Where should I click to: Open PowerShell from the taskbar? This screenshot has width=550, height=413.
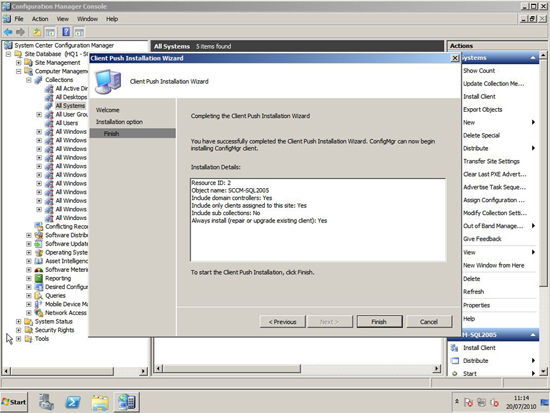(73, 402)
